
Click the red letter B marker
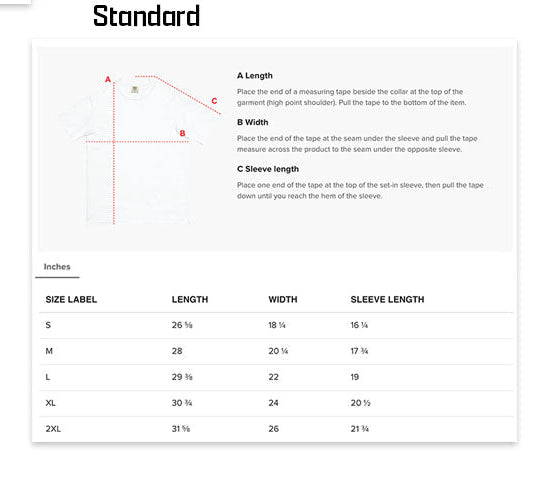coord(182,133)
